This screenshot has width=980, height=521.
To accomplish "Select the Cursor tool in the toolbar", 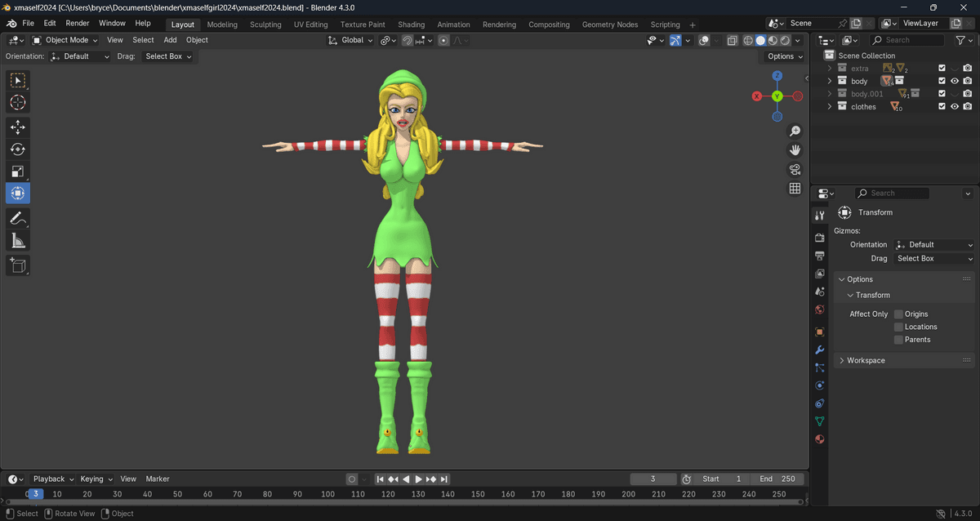I will 17,103.
